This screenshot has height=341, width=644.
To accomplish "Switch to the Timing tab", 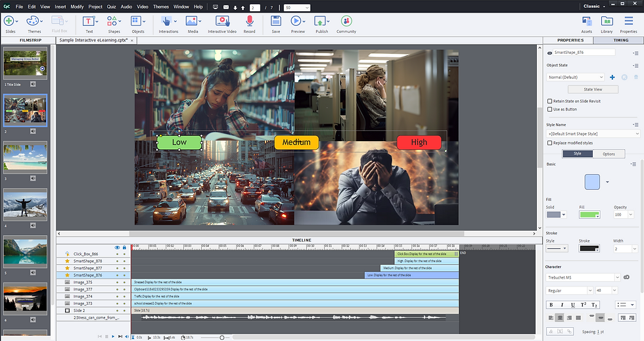I will coord(620,40).
